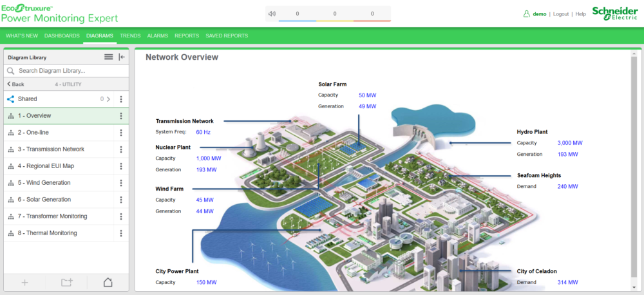644x295 pixels.
Task: Click the red alarm count indicator
Action: (372, 14)
